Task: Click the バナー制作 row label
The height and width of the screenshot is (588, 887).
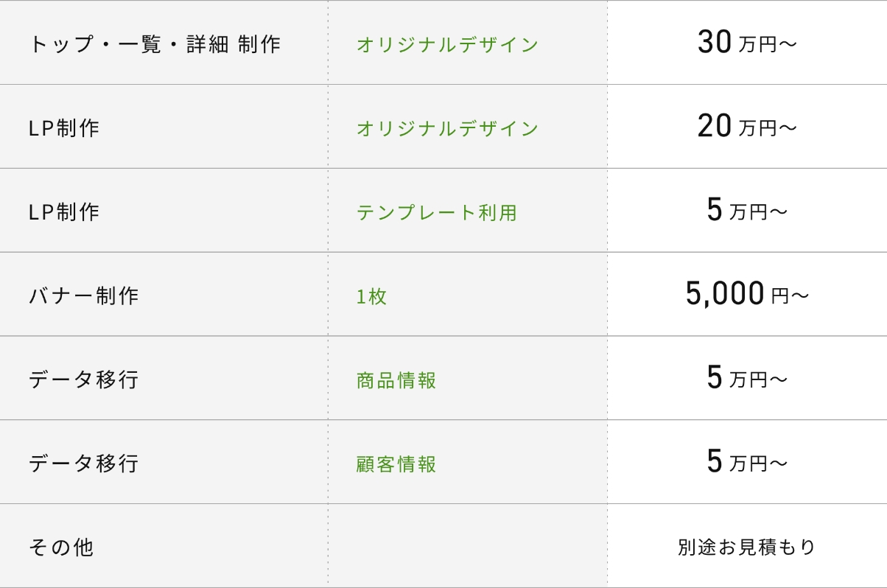Action: pyautogui.click(x=84, y=296)
